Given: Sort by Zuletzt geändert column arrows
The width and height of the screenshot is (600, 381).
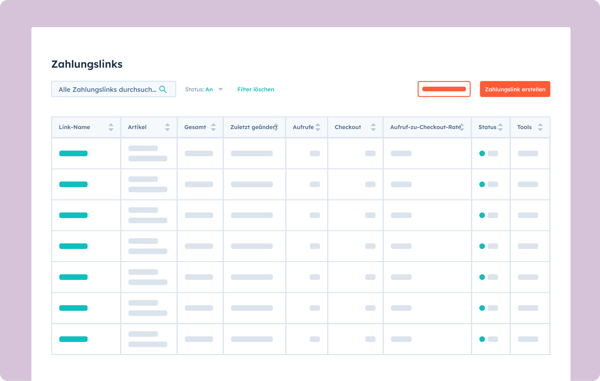Looking at the screenshot, I should click(x=276, y=127).
